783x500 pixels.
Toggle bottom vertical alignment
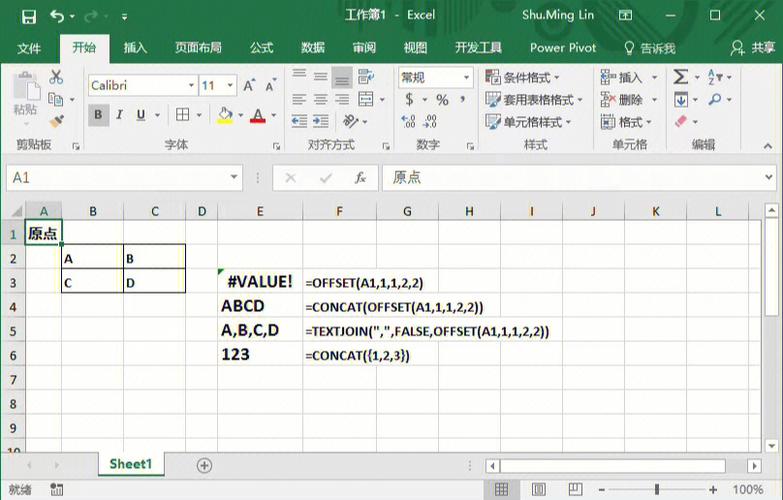coord(342,76)
